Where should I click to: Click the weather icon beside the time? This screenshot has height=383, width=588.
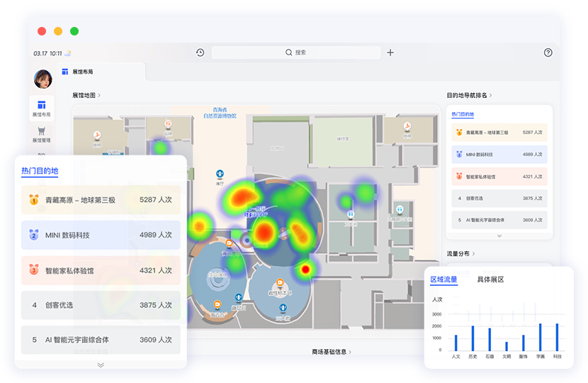tap(68, 53)
